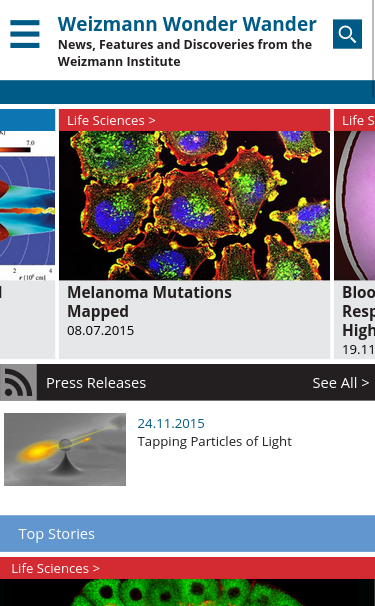The height and width of the screenshot is (606, 375).
Task: Open the hamburger navigation menu
Action: point(25,34)
